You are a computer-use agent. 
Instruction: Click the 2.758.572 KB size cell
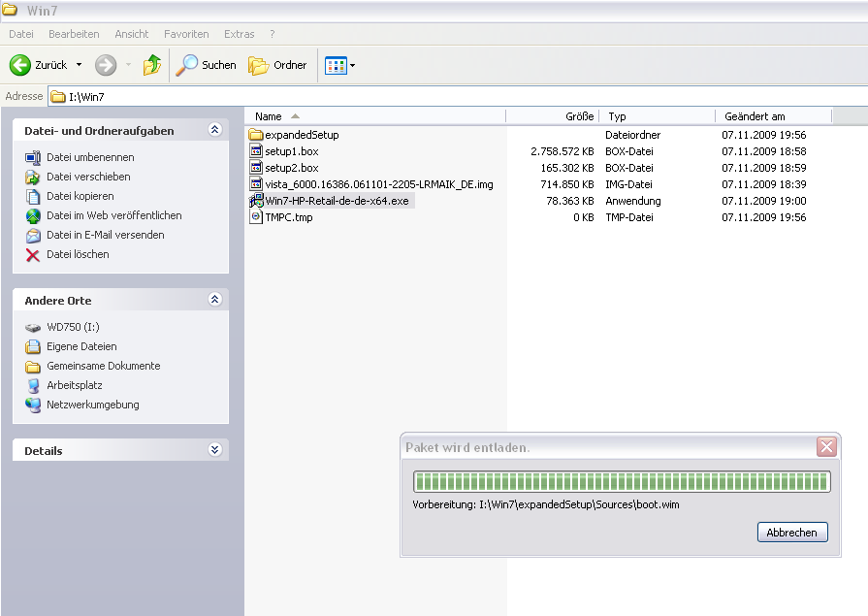click(563, 151)
